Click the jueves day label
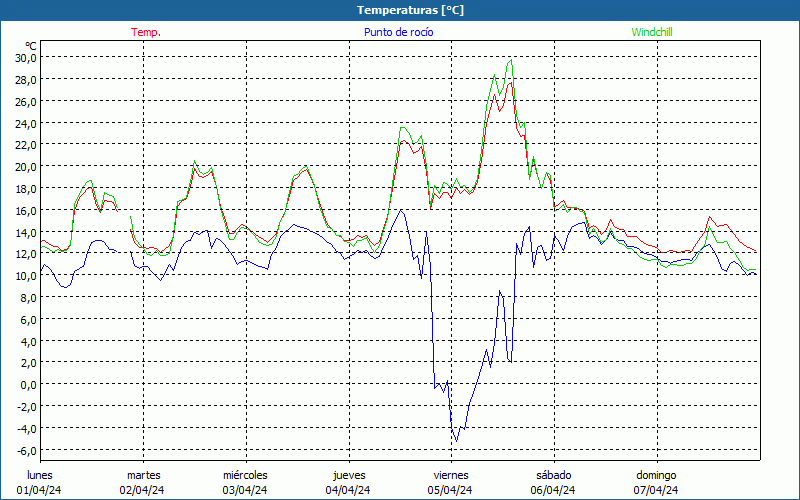Screen dimensions: 800x500 click(349, 475)
